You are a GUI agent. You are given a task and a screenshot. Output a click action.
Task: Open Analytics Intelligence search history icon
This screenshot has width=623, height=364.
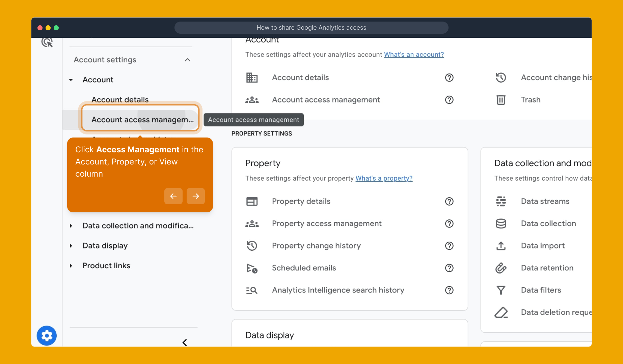252,290
